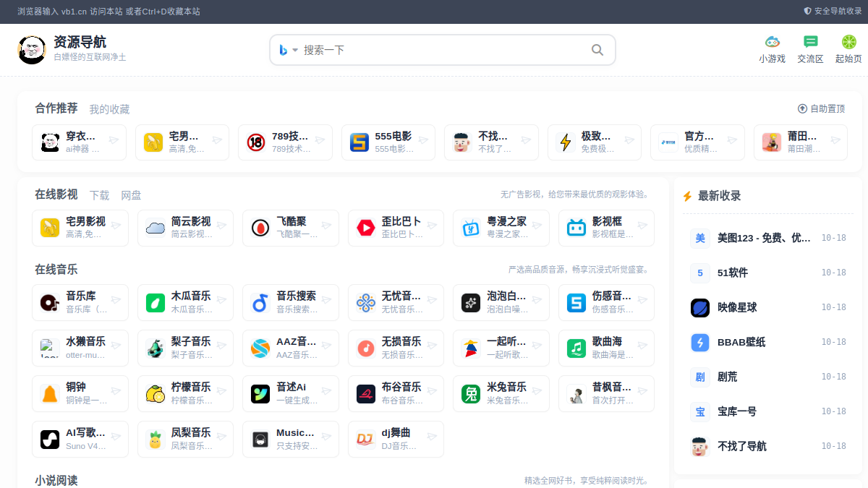The image size is (868, 488).
Task: Open 影视框 icon
Action: [576, 228]
